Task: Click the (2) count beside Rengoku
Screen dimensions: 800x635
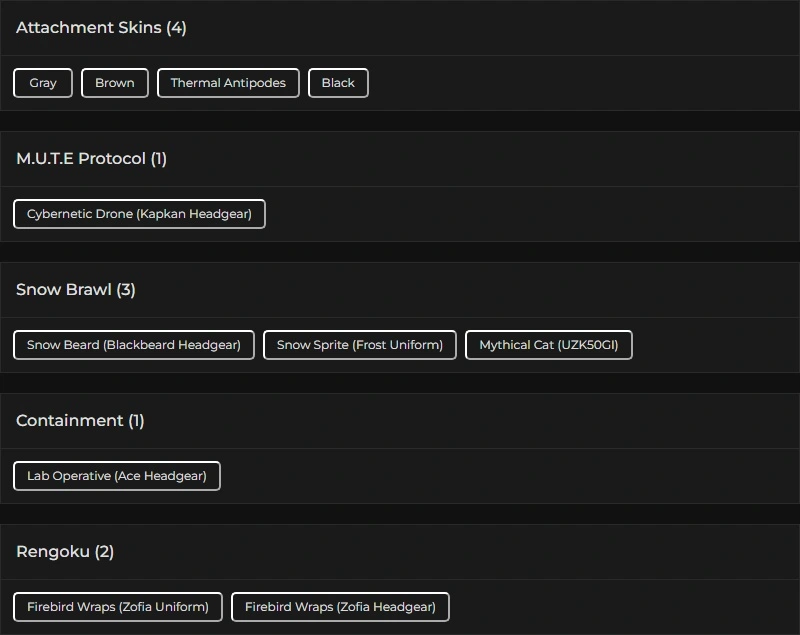Action: 105,552
